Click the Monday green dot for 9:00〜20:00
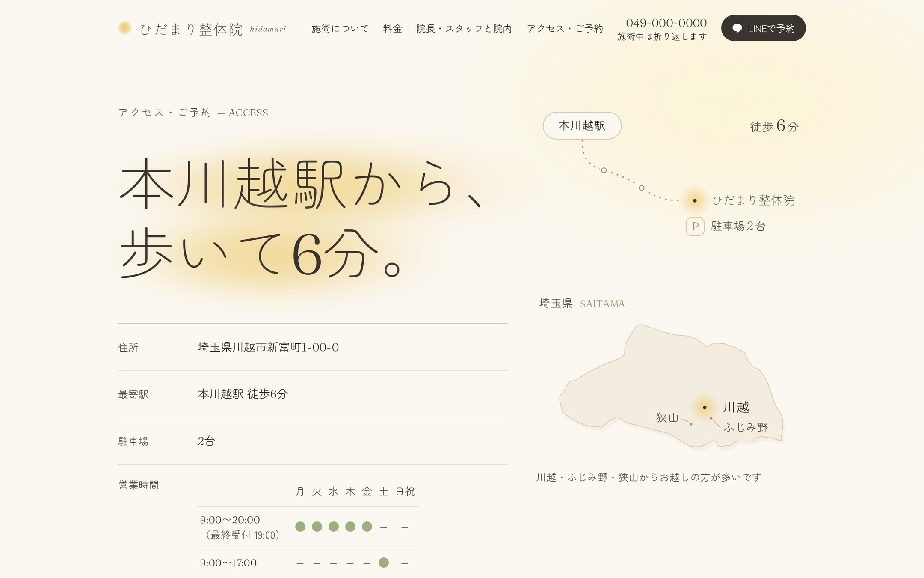The width and height of the screenshot is (924, 578). pyautogui.click(x=300, y=527)
